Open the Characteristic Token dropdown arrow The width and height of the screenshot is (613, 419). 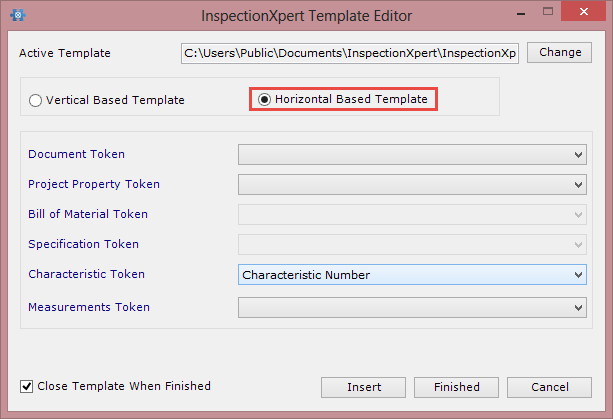click(x=578, y=275)
